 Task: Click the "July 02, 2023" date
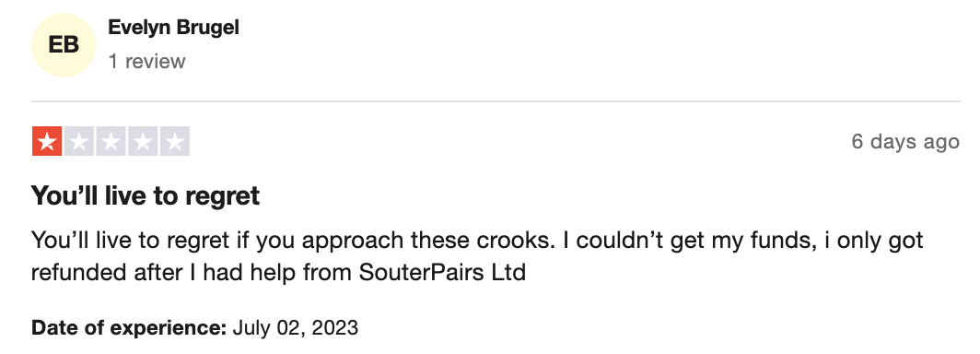(x=296, y=328)
